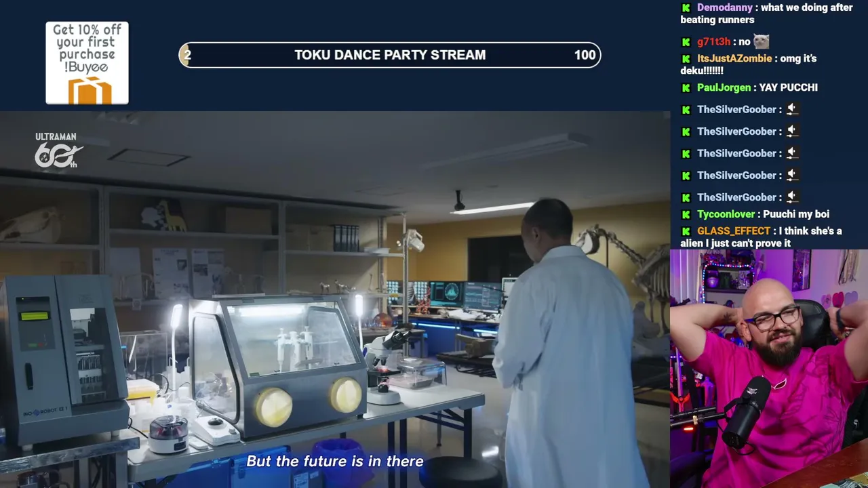This screenshot has height=488, width=868.
Task: Click the message "YAY PUCCHI"
Action: coord(789,87)
